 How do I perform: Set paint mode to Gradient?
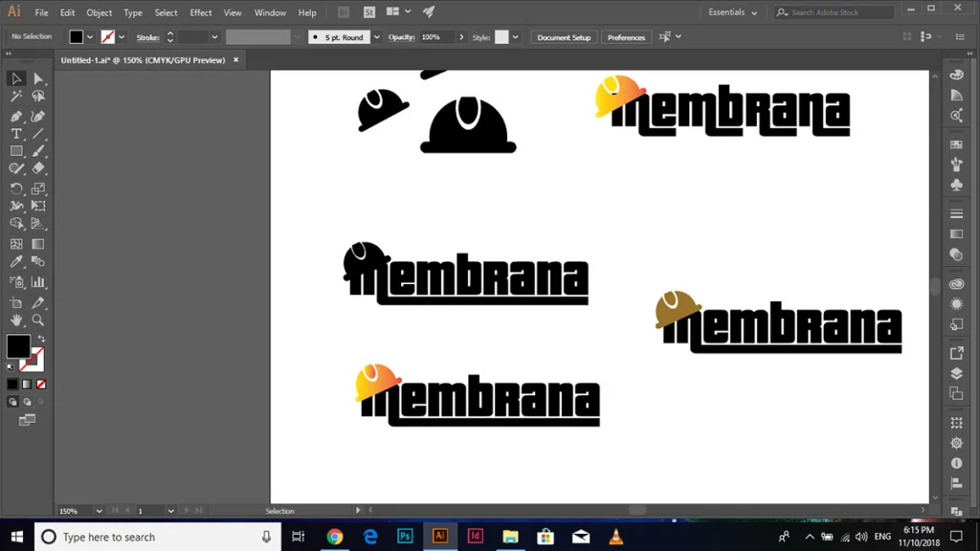click(27, 385)
